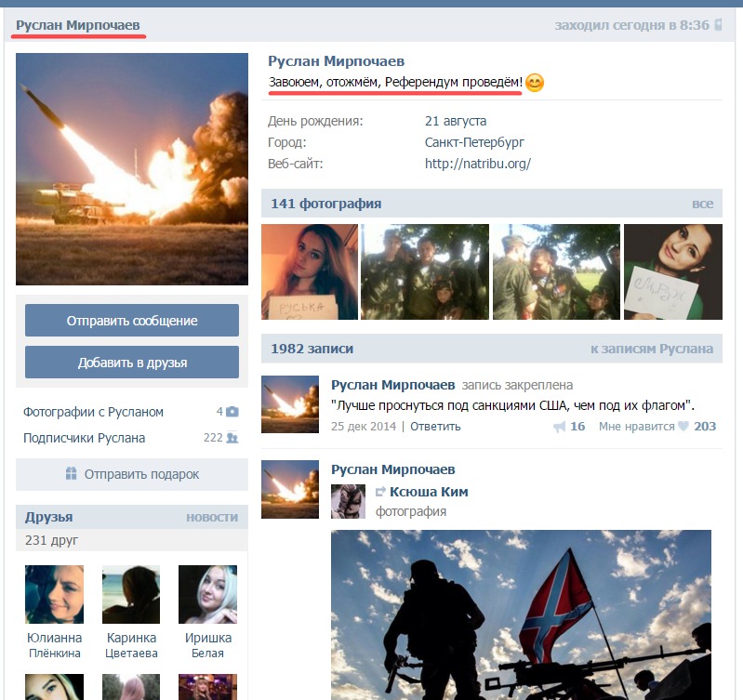Click Ответить under the pinned post
The width and height of the screenshot is (743, 700).
(x=435, y=427)
